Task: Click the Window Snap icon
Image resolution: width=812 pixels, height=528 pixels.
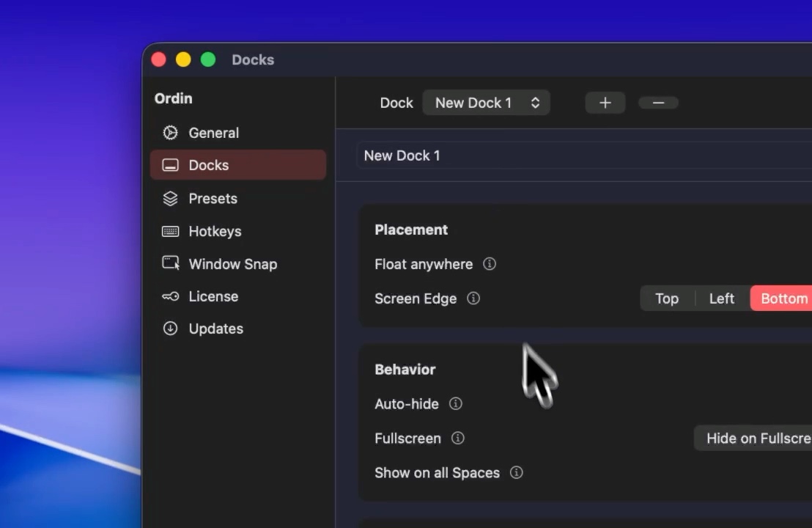Action: pyautogui.click(x=171, y=263)
